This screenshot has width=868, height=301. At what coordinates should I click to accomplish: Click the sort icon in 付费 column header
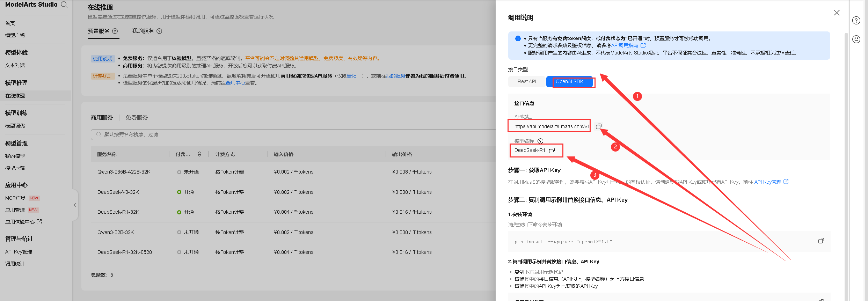pyautogui.click(x=199, y=154)
